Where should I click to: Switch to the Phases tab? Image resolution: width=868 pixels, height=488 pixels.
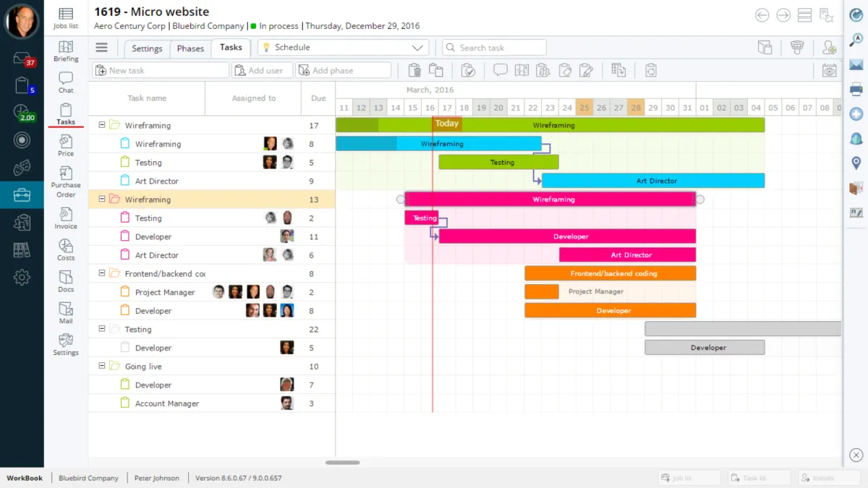point(190,48)
